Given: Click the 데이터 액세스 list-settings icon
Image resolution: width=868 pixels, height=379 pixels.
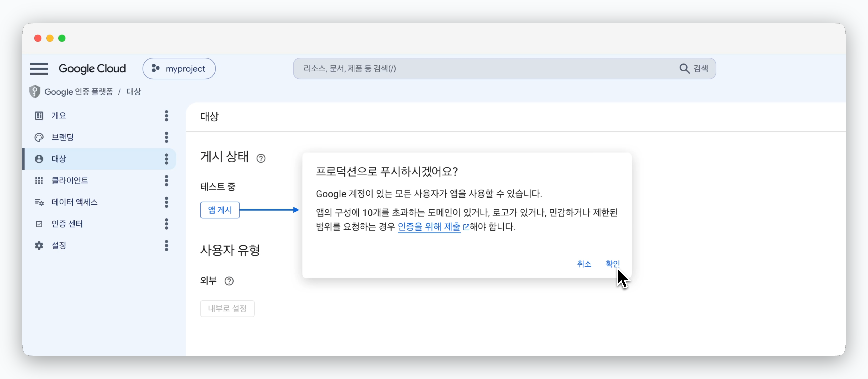Looking at the screenshot, I should click(x=39, y=202).
